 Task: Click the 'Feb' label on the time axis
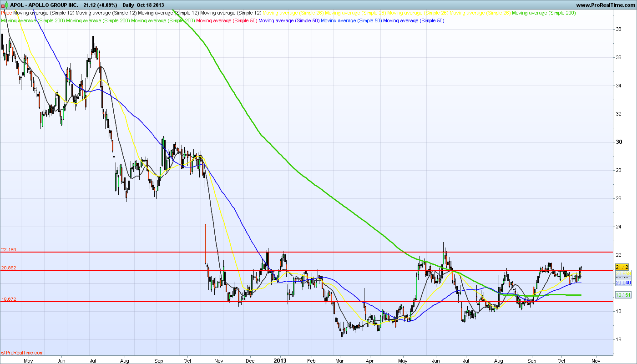tap(312, 360)
